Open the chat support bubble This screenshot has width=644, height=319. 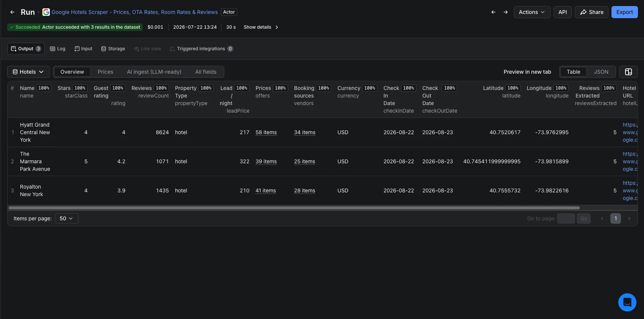tap(627, 302)
